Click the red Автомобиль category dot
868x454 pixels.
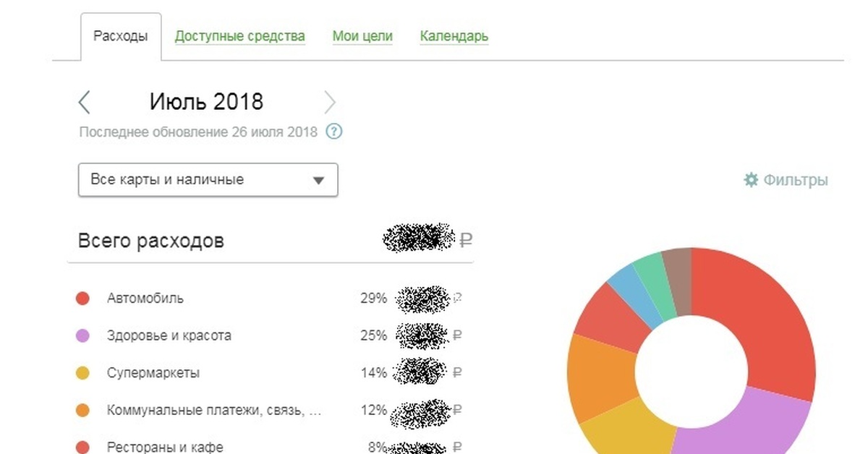pyautogui.click(x=82, y=299)
